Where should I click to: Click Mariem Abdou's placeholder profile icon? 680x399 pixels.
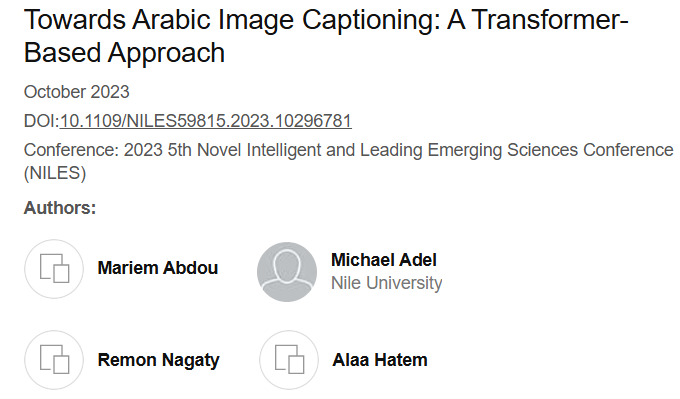point(54,269)
